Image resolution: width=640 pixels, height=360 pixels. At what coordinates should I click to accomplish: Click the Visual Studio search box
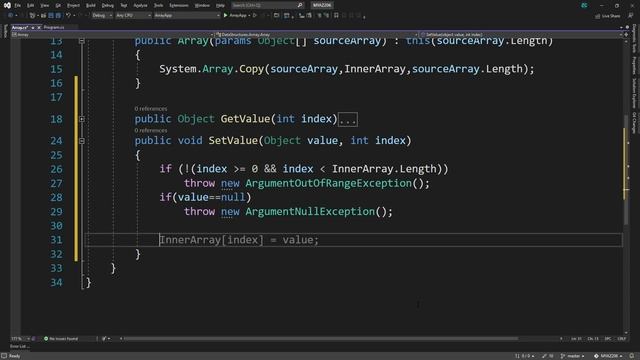coord(267,5)
